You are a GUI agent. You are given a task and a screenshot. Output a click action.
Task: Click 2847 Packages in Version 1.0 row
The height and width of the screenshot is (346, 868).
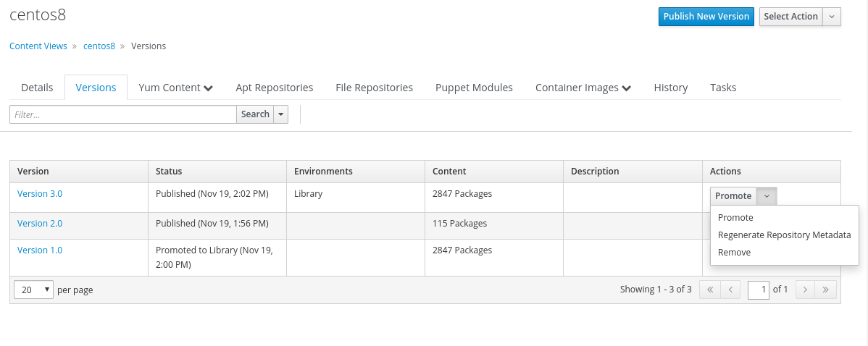[x=462, y=250]
